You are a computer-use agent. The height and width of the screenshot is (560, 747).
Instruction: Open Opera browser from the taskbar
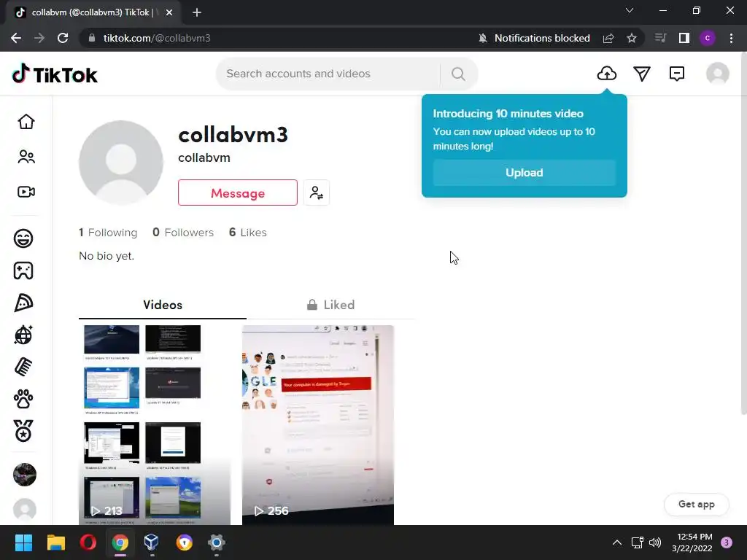[x=88, y=542]
